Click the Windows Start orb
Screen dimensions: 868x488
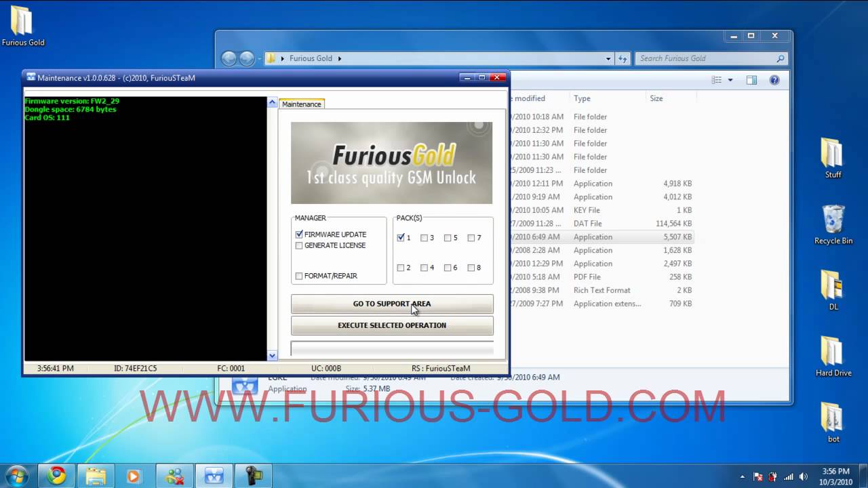(x=17, y=476)
